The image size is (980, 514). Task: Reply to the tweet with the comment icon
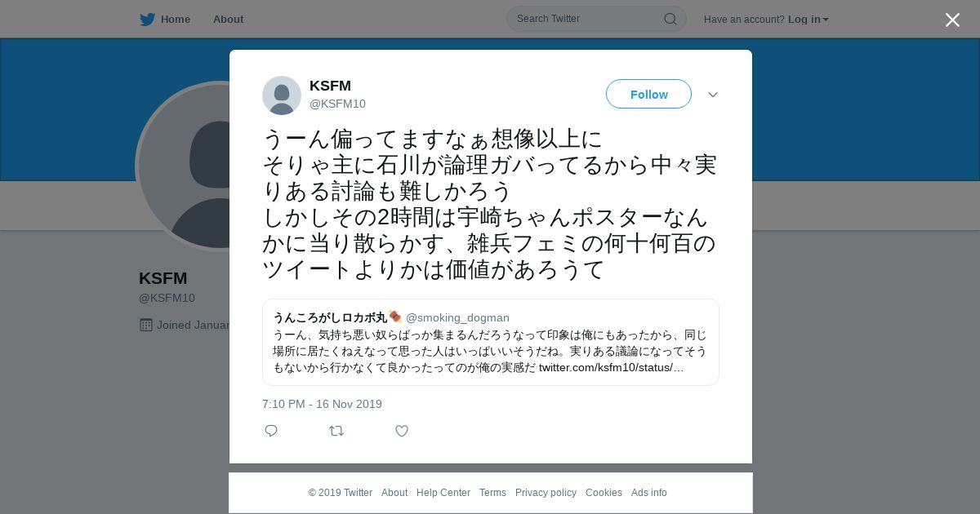pos(271,431)
